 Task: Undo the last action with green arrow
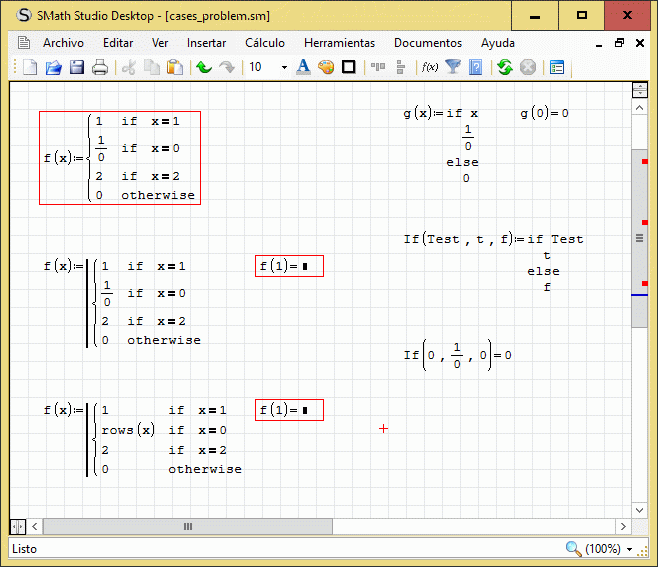pos(203,67)
